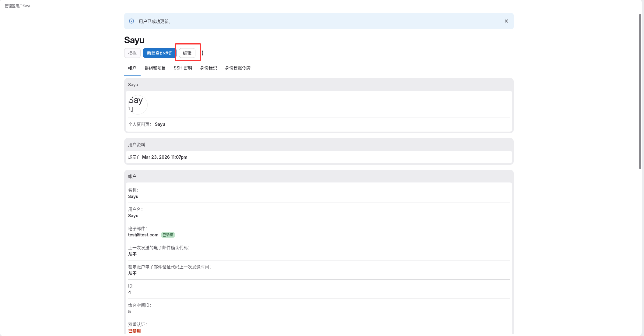The height and width of the screenshot is (336, 644).
Task: Dismiss the user updated success alert
Action: [506, 21]
